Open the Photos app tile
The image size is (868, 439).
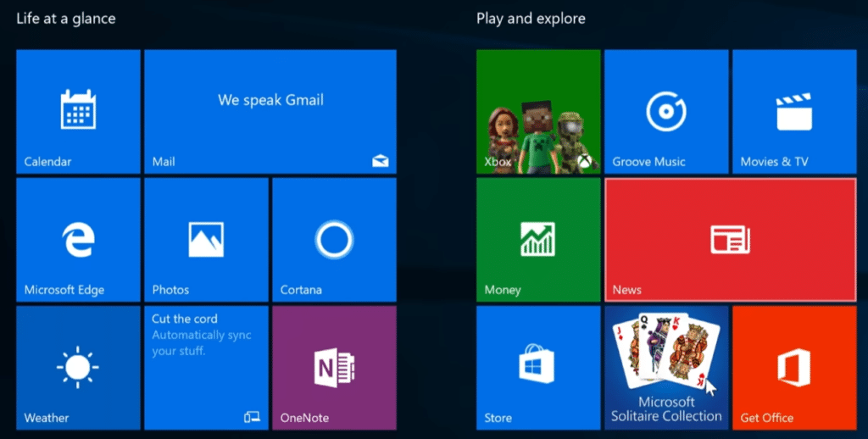click(x=206, y=240)
